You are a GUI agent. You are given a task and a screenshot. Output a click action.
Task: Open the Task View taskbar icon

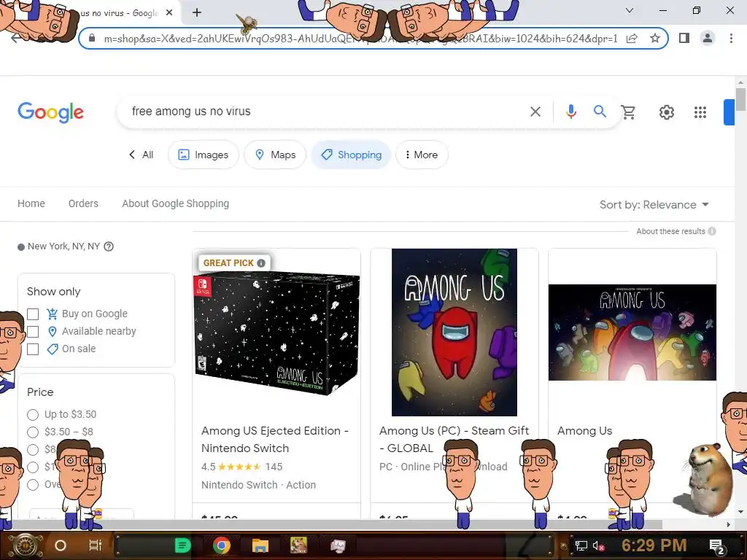96,545
